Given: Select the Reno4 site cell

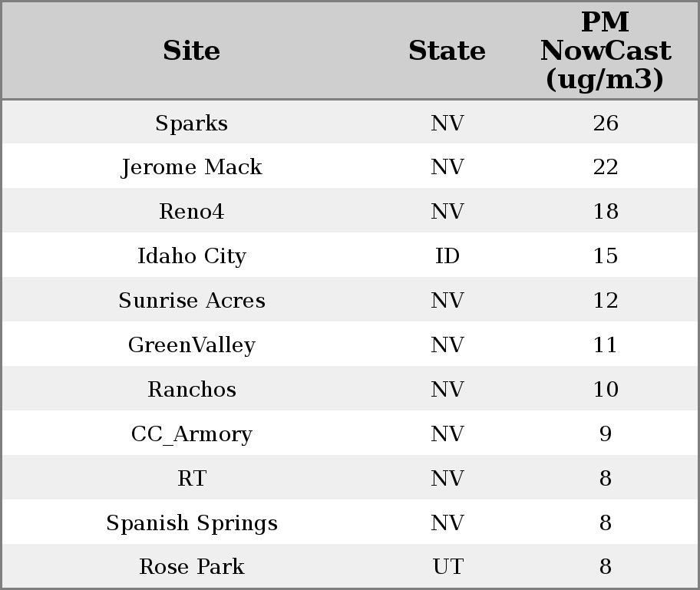Looking at the screenshot, I should tap(192, 212).
